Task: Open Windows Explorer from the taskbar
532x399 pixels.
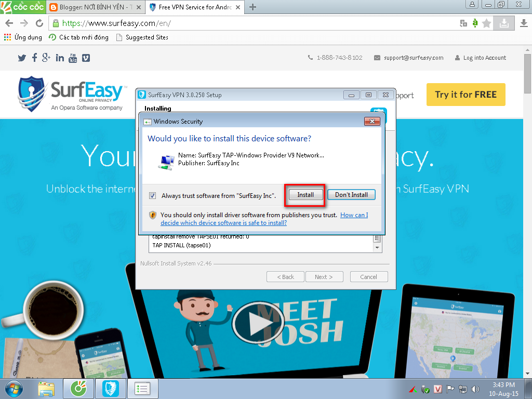Action: pyautogui.click(x=46, y=389)
